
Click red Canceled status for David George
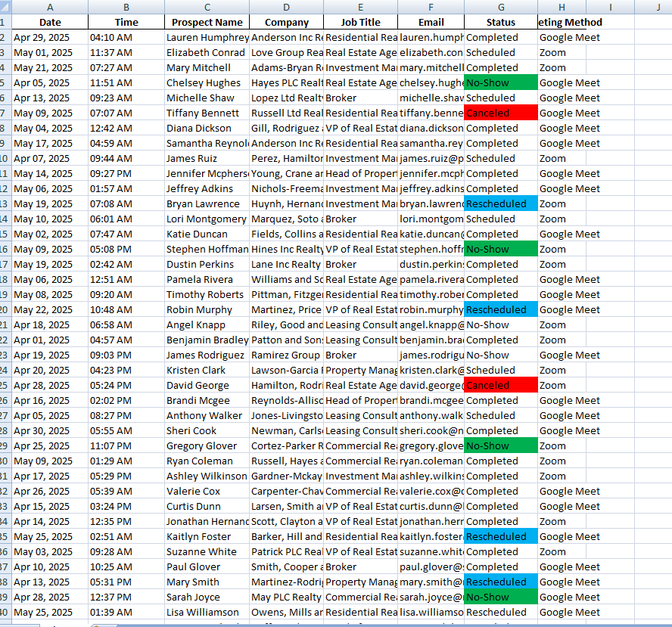point(501,385)
